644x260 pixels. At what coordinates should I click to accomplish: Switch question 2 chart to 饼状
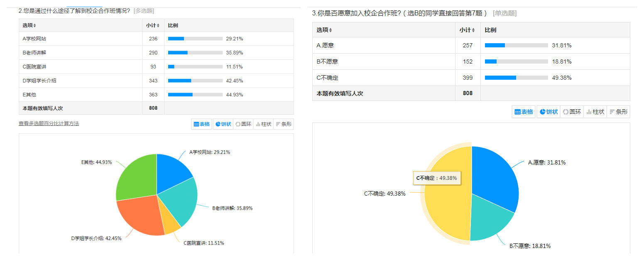[223, 124]
